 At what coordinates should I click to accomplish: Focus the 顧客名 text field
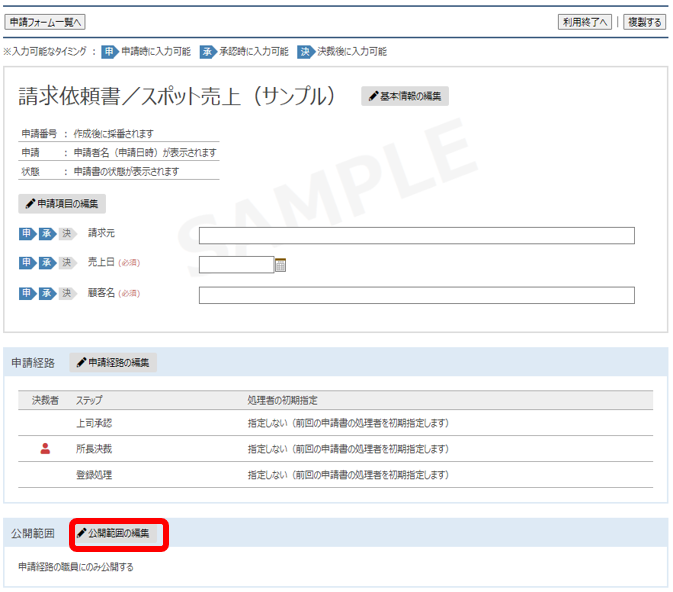416,295
